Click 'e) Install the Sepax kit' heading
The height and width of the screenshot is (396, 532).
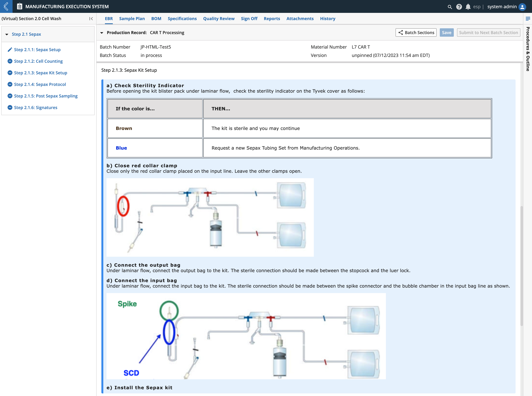139,388
